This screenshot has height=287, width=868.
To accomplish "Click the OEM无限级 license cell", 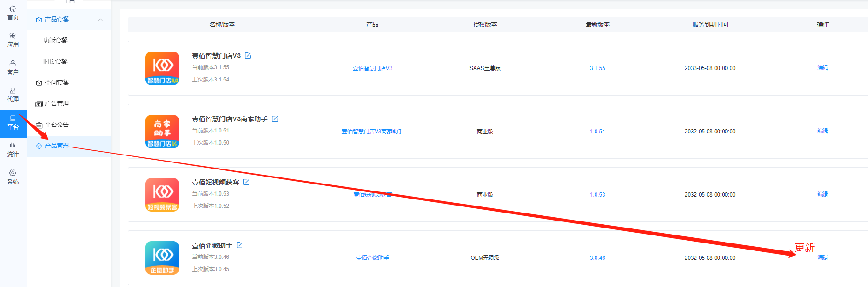I will pos(485,258).
